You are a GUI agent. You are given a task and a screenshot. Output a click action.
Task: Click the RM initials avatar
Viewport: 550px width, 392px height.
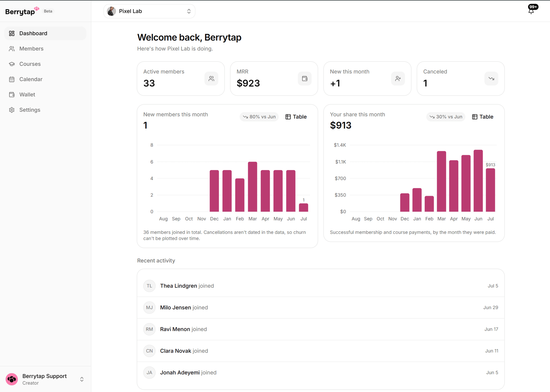click(x=149, y=329)
